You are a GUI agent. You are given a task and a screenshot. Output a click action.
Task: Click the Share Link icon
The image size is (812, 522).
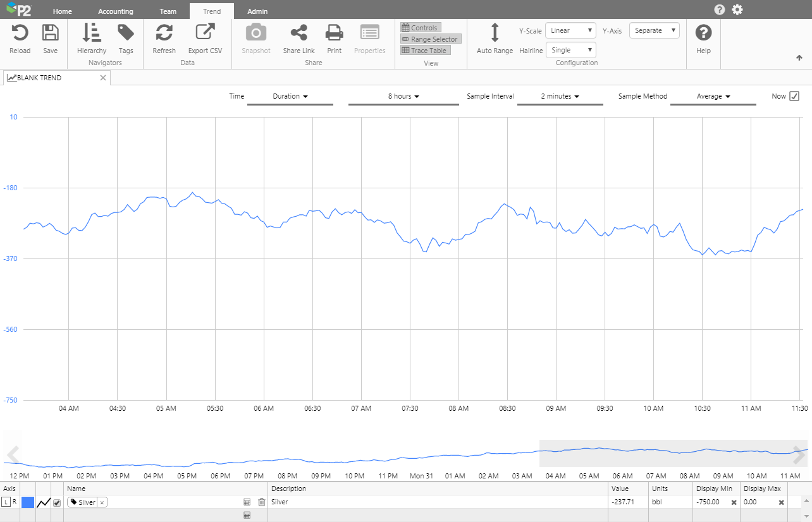coord(298,33)
